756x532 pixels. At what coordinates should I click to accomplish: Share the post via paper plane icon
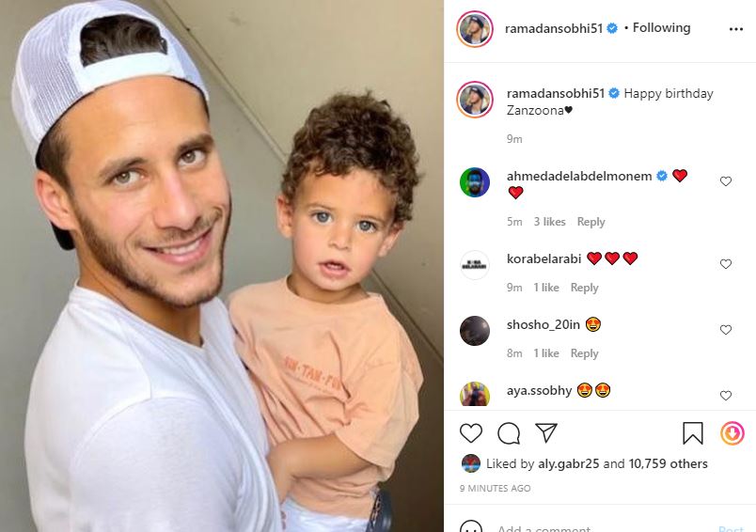click(546, 432)
